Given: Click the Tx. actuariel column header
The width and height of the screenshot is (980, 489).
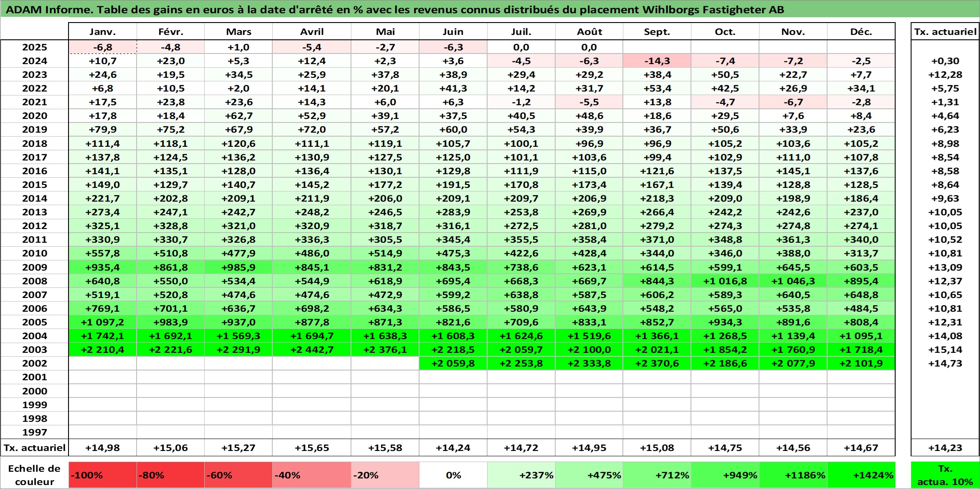Looking at the screenshot, I should (945, 31).
